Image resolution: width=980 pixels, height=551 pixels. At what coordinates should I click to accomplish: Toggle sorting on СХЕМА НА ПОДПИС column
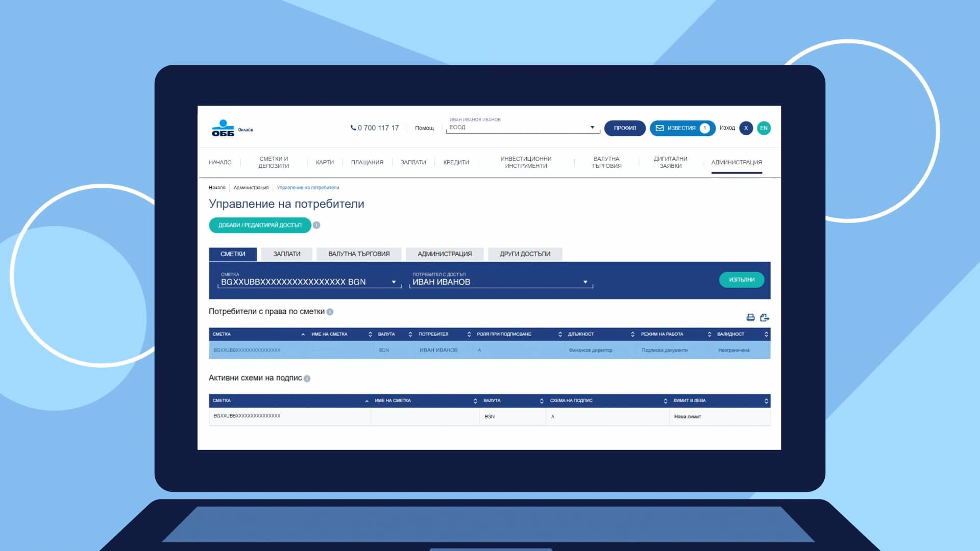[x=665, y=400]
